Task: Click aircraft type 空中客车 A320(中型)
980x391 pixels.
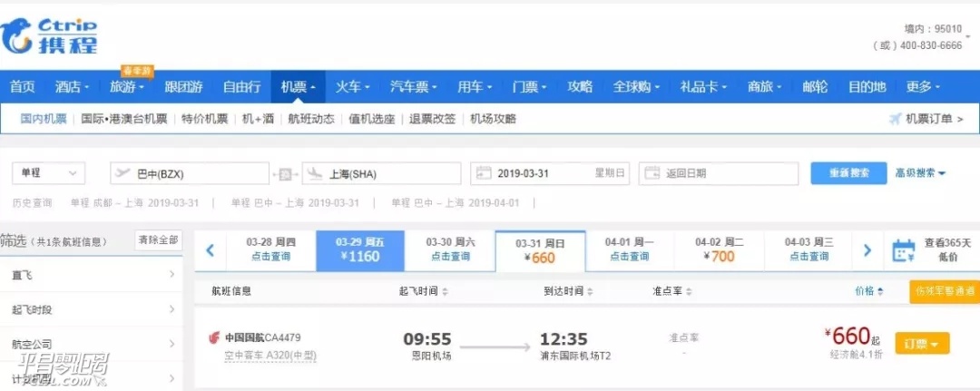Action: (x=271, y=357)
